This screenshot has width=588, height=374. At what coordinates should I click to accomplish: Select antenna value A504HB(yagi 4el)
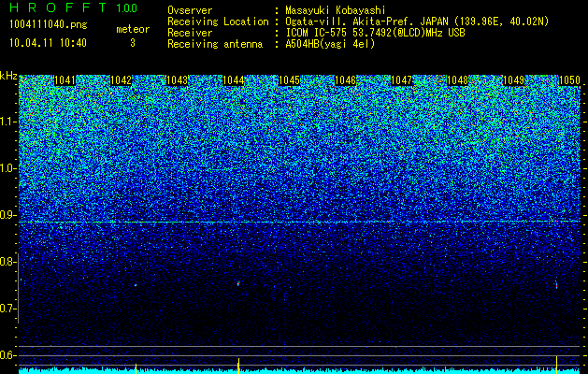(330, 44)
